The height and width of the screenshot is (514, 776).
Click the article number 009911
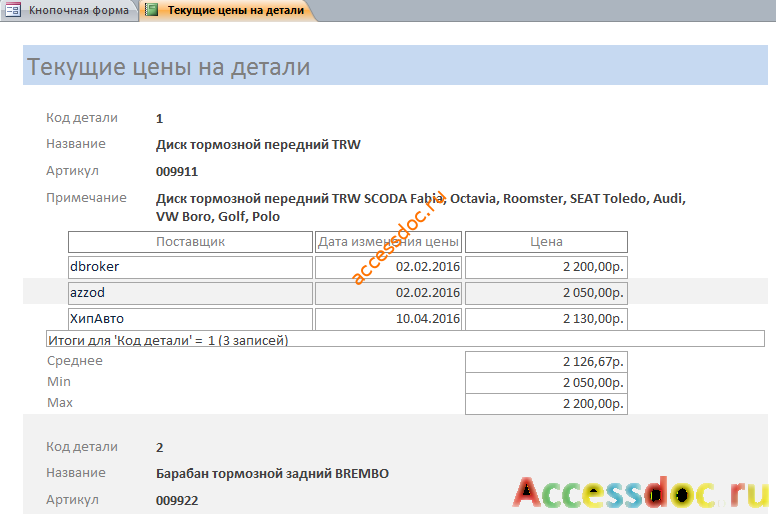(x=177, y=172)
